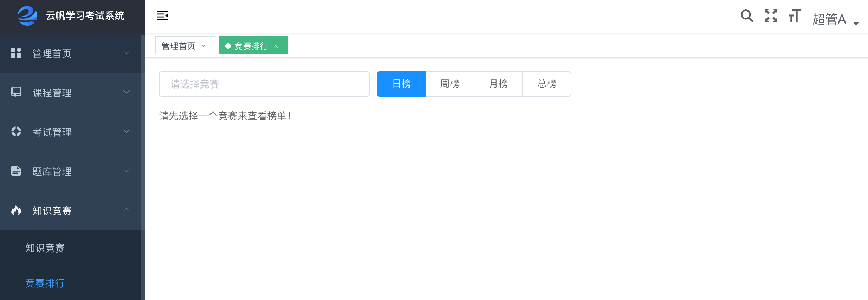
Task: Select the 总榜 ranking button
Action: [547, 84]
